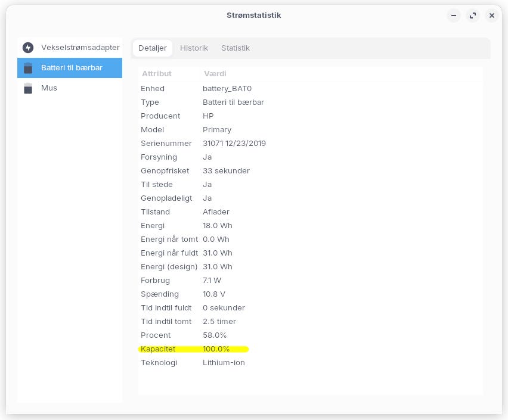Click the 7.1 W consumption value
The image size is (508, 420).
pos(212,281)
